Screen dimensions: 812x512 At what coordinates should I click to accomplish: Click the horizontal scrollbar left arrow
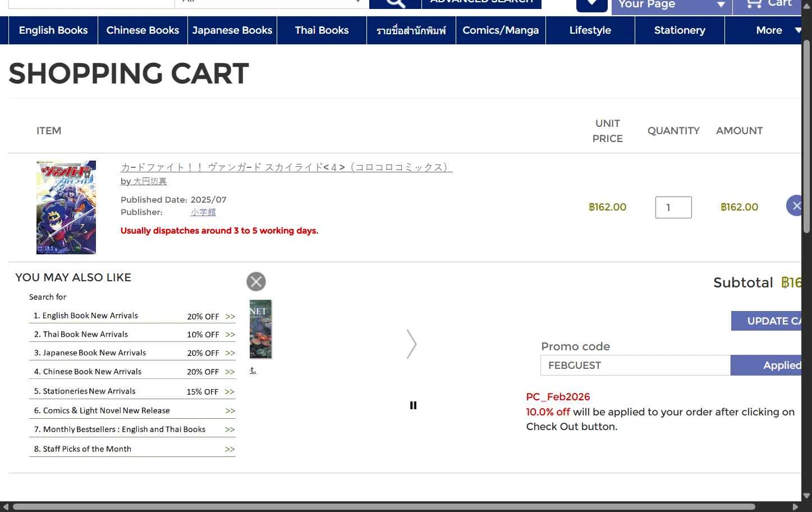point(5,507)
